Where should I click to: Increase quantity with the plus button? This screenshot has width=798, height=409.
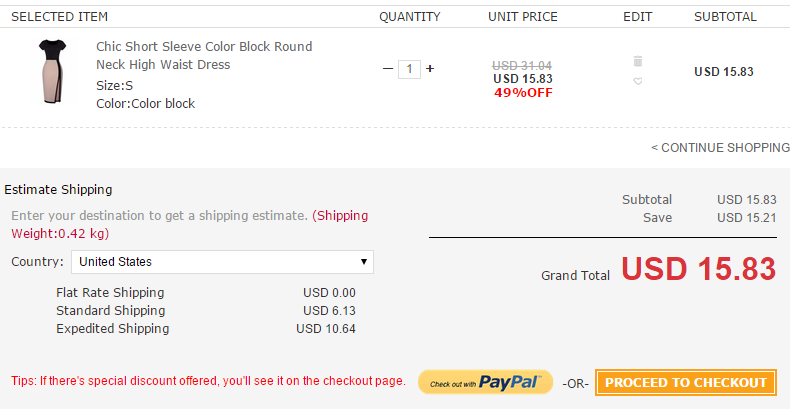[430, 69]
